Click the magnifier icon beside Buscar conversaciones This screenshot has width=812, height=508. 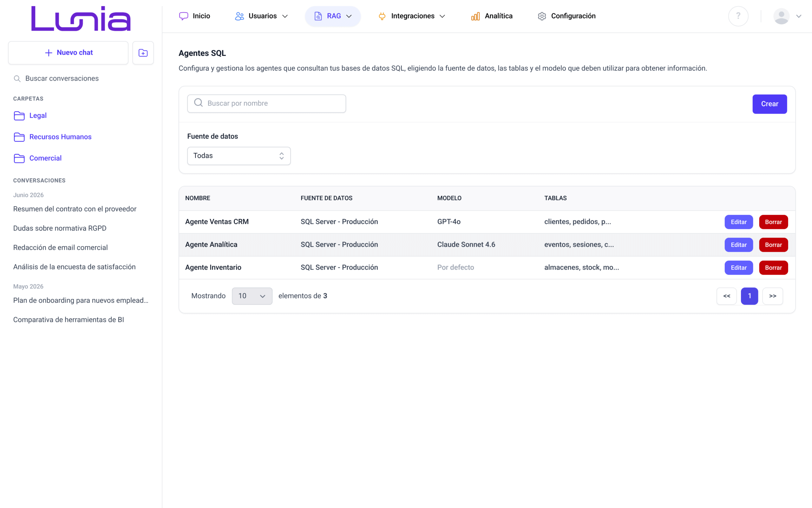point(17,79)
